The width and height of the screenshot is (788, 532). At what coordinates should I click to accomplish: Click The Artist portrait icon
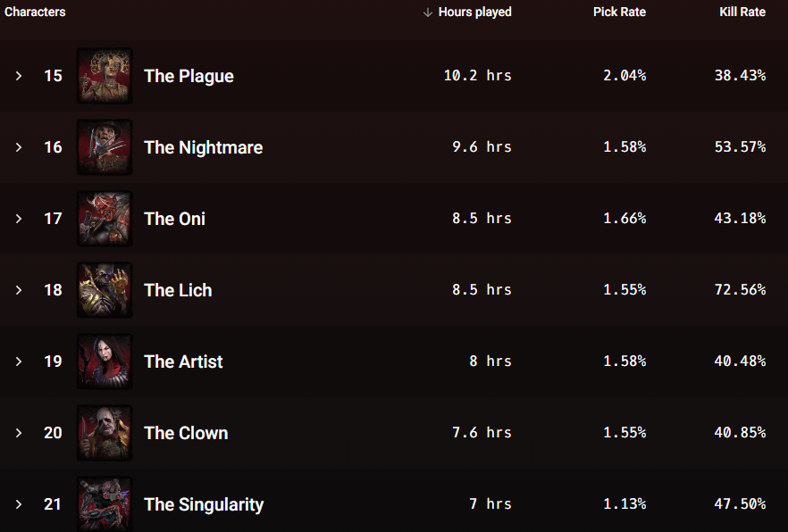[x=105, y=362]
